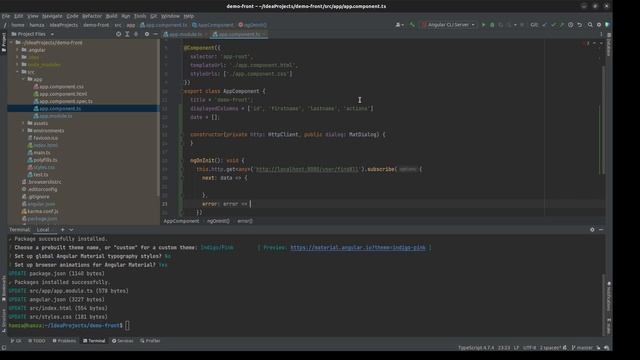This screenshot has width=640, height=360.
Task: Open Project panel options gear
Action: pyautogui.click(x=147, y=34)
